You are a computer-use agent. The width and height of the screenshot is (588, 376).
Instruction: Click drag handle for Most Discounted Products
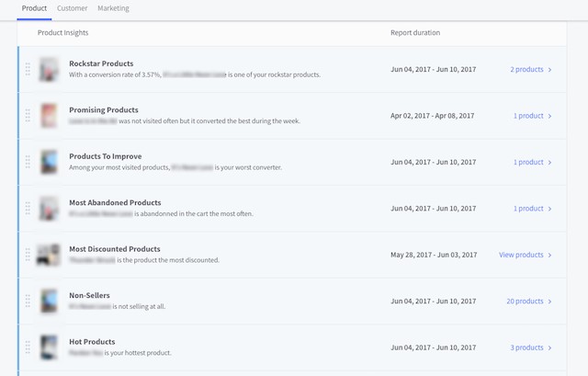28,255
